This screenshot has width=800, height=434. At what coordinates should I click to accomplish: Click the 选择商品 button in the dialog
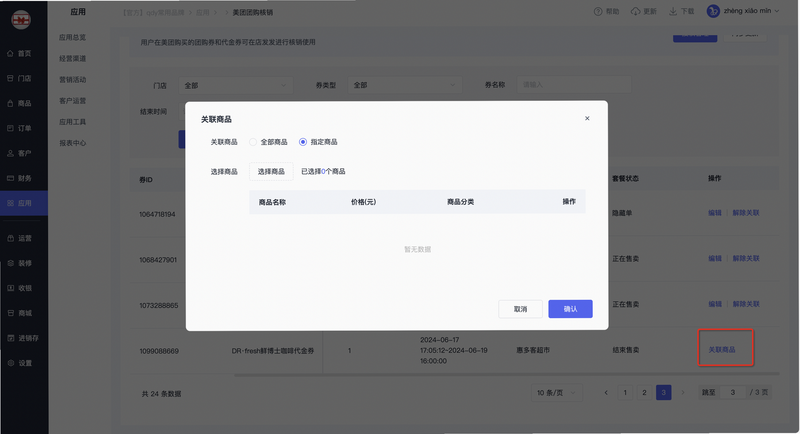pyautogui.click(x=271, y=171)
